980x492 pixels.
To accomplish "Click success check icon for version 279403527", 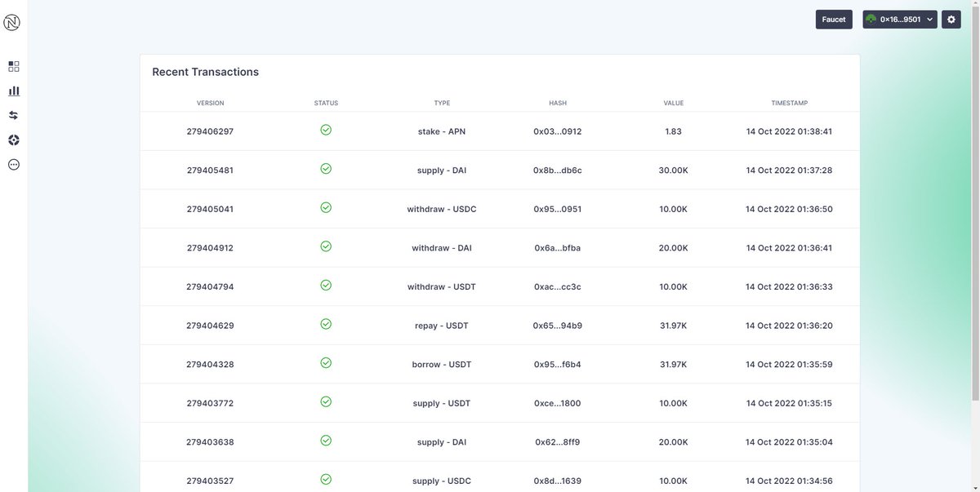I will [x=326, y=479].
